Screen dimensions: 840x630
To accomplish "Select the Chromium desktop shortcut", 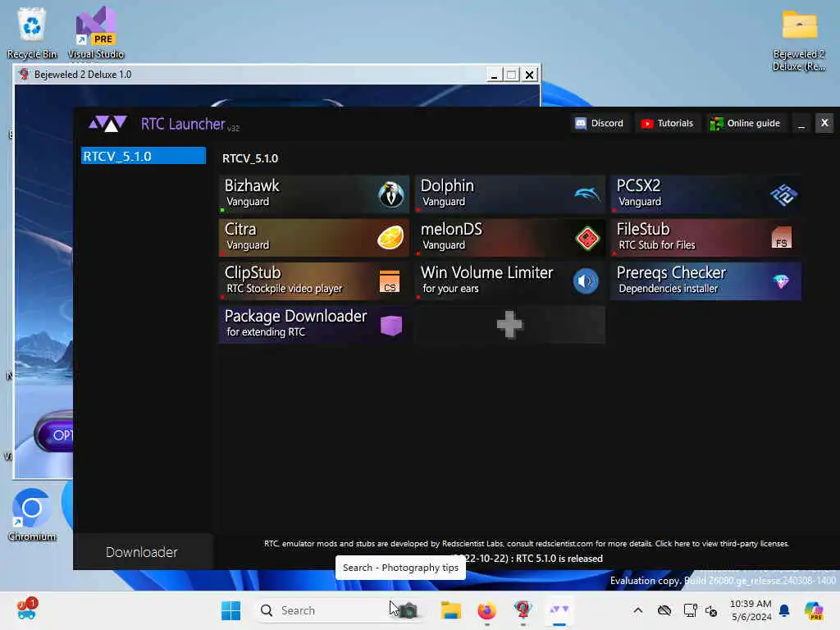I will coord(32,515).
